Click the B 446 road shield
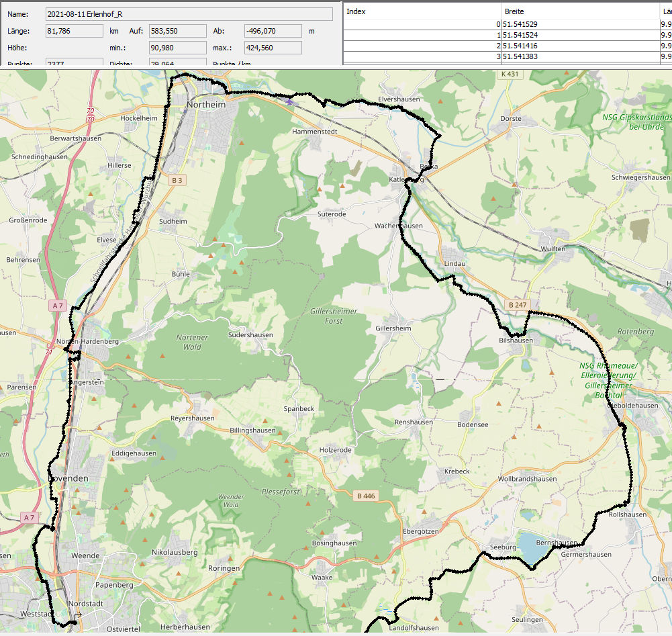 pyautogui.click(x=365, y=496)
